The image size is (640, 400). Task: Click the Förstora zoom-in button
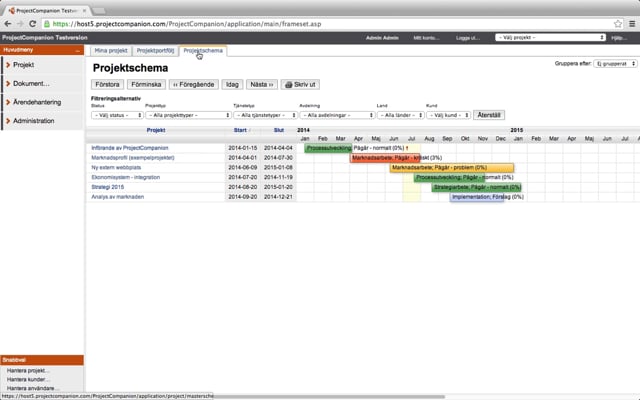[107, 84]
